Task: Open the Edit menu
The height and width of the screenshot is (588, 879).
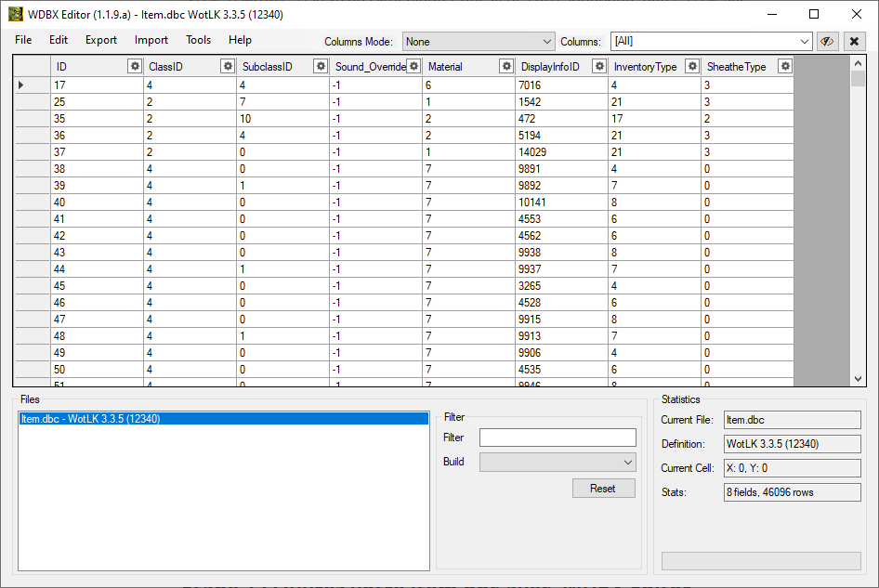Action: point(59,40)
